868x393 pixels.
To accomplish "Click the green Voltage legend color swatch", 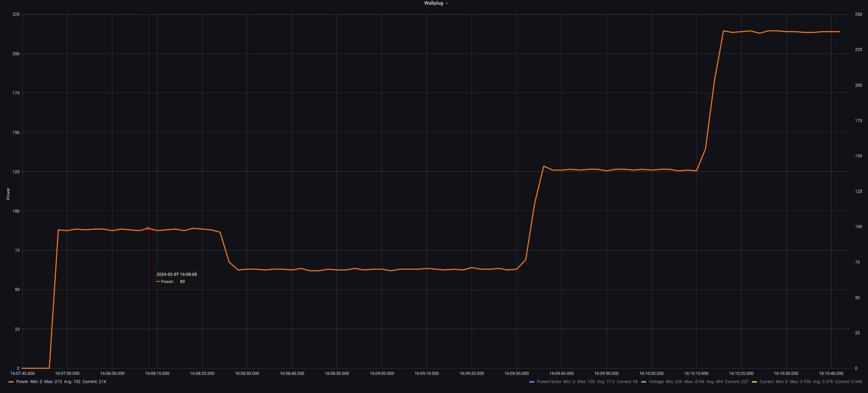I will click(644, 382).
